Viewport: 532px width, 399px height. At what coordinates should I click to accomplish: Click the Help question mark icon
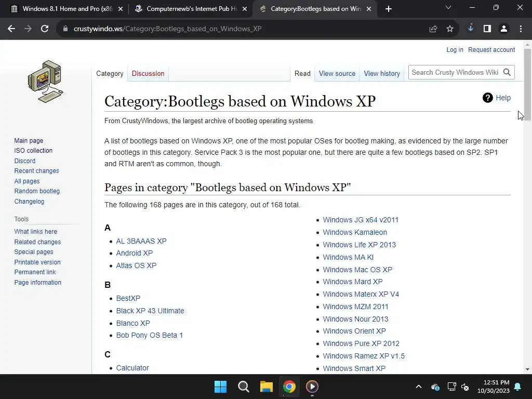point(487,98)
